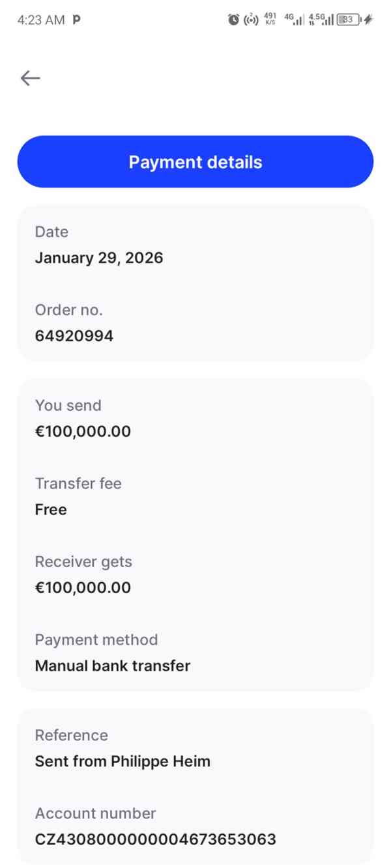The height and width of the screenshot is (868, 391).
Task: Tap the charging bolt icon
Action: (368, 20)
